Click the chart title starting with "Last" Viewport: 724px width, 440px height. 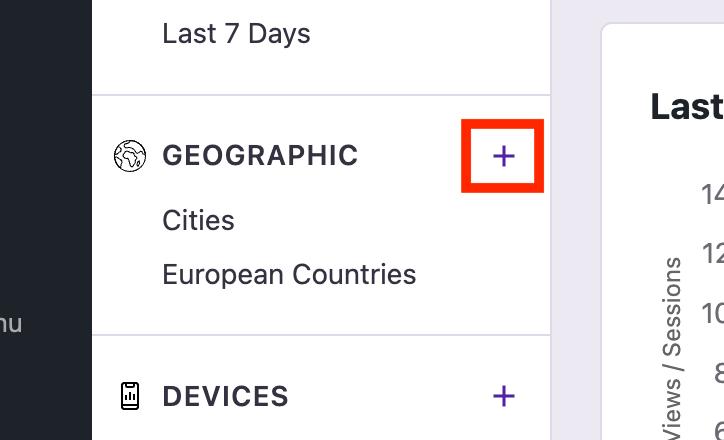(x=687, y=107)
